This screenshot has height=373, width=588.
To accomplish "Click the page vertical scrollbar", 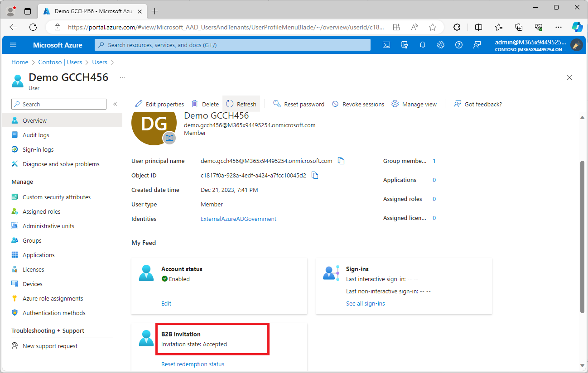I will pyautogui.click(x=582, y=235).
